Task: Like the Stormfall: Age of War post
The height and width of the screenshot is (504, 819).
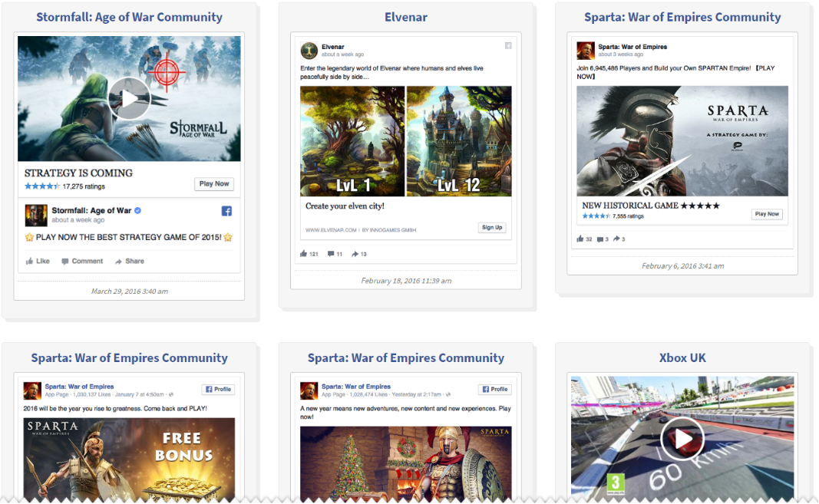Action: click(38, 261)
